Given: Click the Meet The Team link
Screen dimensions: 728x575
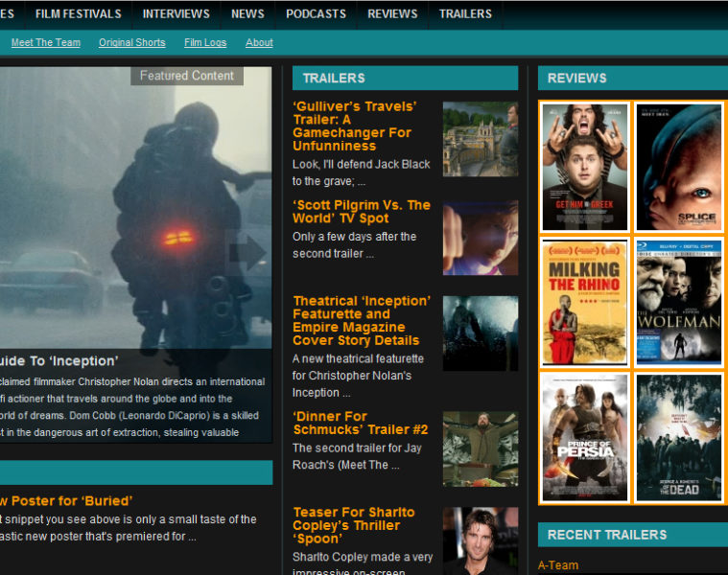Looking at the screenshot, I should click(45, 42).
